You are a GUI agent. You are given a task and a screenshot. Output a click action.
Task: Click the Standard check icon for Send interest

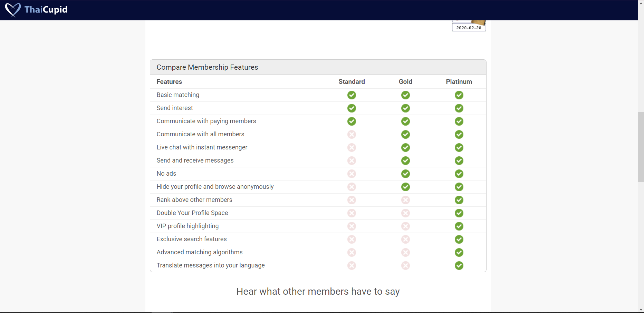352,108
